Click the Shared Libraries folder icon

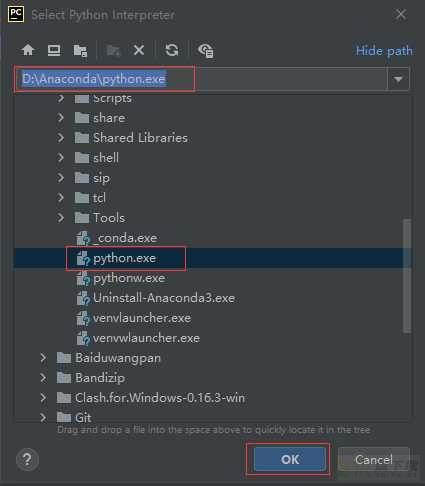pos(82,138)
